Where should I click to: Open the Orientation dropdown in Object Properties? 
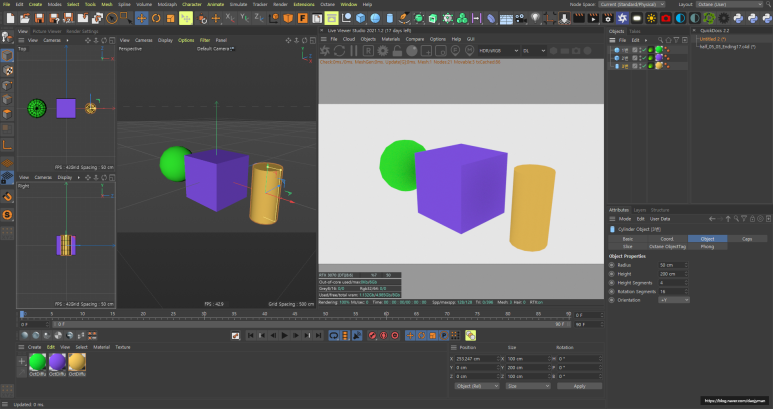click(673, 300)
